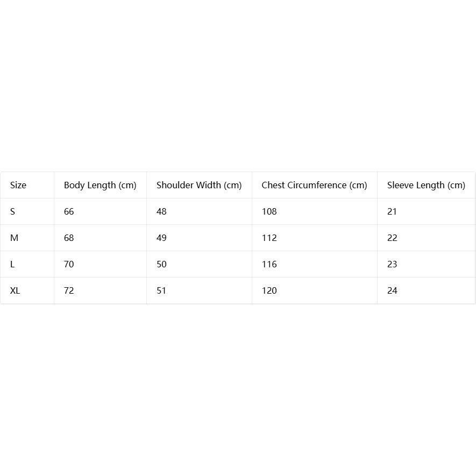This screenshot has width=476, height=476.
Task: Click the Size column header
Action: pos(18,185)
